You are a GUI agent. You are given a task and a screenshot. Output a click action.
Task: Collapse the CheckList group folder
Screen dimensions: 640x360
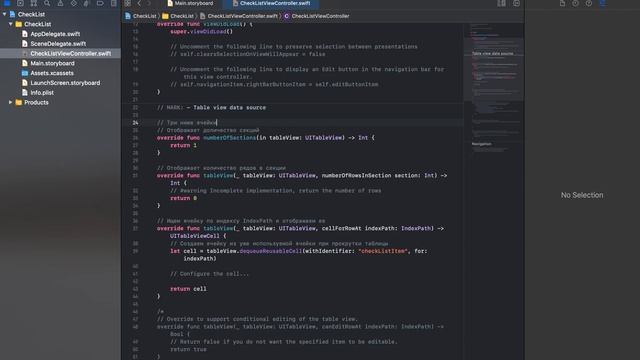click(x=11, y=24)
